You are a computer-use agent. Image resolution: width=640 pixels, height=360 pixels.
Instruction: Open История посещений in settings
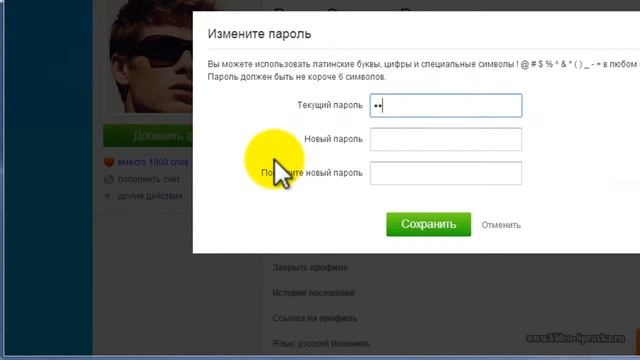pos(313,293)
